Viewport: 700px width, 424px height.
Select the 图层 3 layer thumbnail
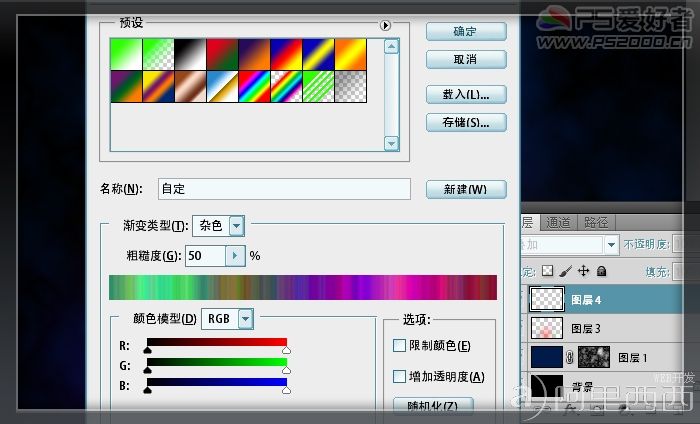pos(547,328)
